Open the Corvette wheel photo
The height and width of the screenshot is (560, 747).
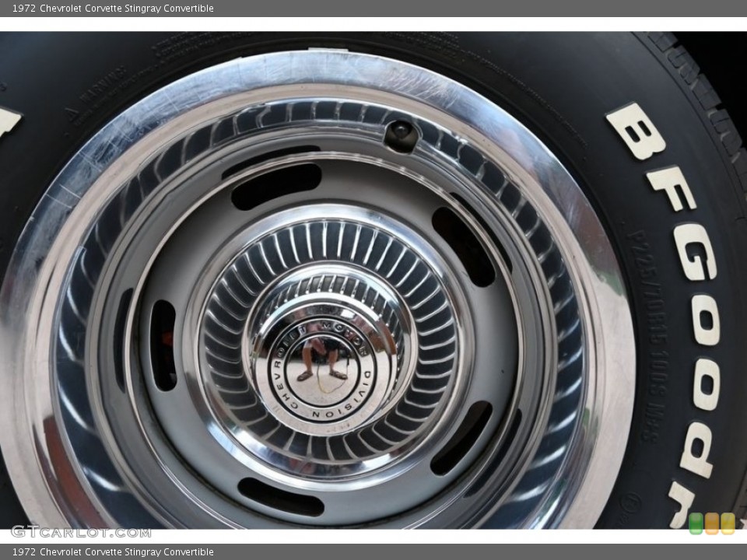(x=373, y=281)
